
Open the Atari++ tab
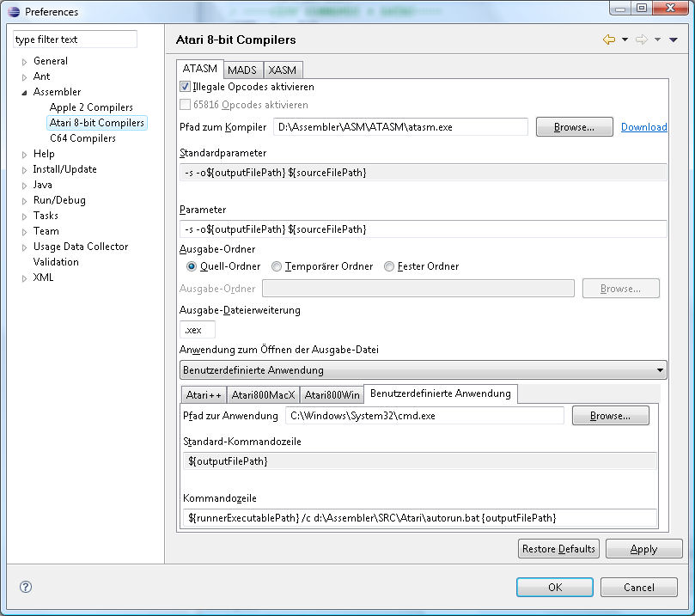[x=204, y=395]
